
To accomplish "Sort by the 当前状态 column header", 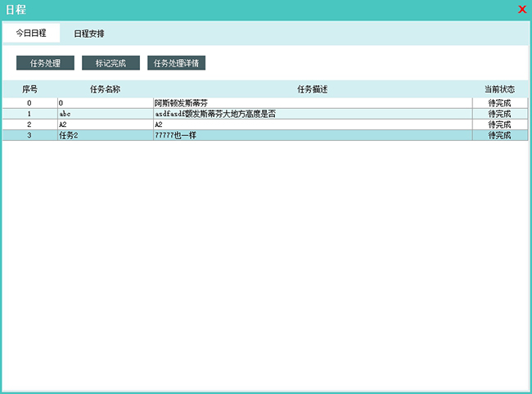I will (x=499, y=88).
